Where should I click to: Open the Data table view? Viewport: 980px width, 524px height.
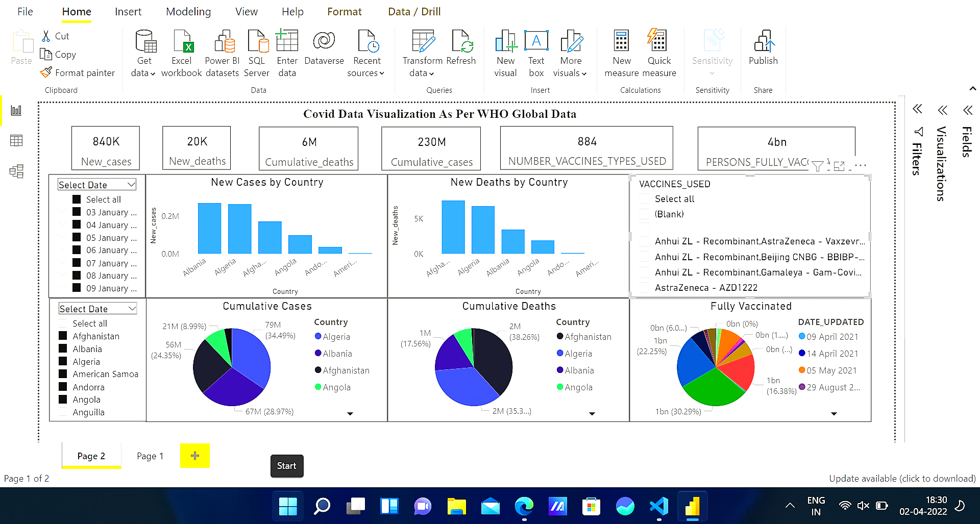tap(16, 141)
